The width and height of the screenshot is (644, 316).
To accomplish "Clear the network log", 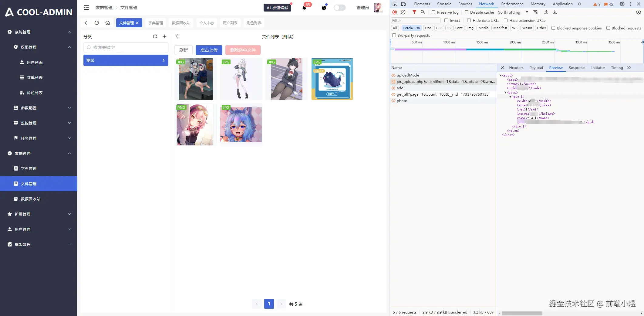I will point(403,12).
